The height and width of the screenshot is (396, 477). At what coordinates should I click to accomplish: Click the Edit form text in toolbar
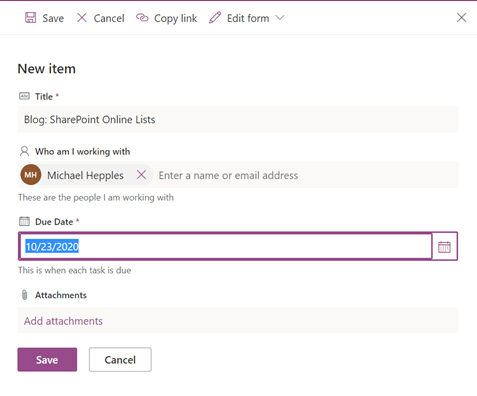pos(248,18)
